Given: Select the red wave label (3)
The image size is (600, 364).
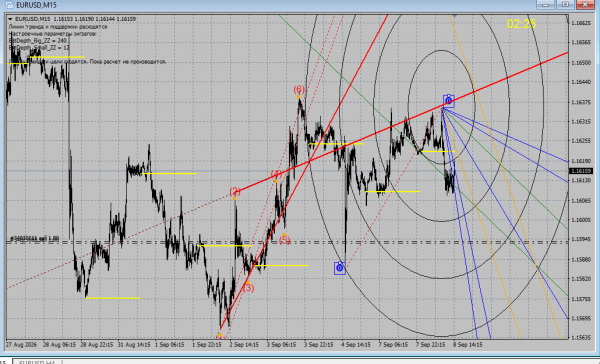Looking at the screenshot, I should [x=248, y=287].
